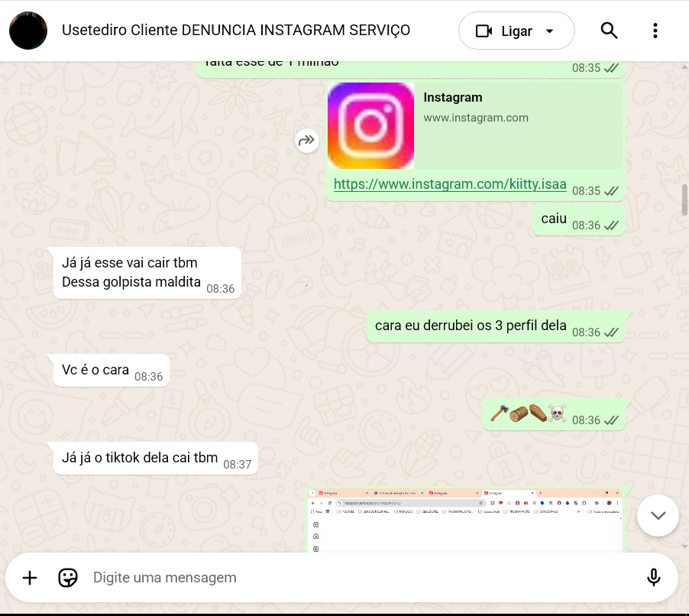
Task: Click the Instagram logo preview thumbnail
Action: (x=371, y=126)
